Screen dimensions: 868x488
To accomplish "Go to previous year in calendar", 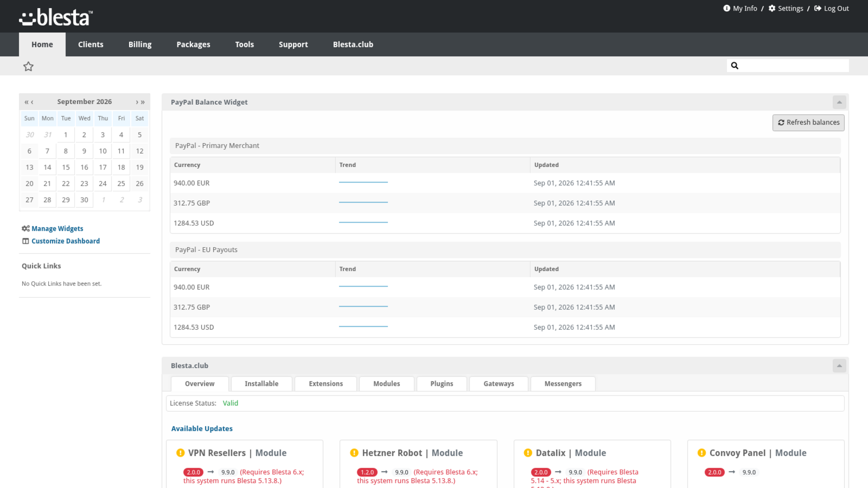I will [x=26, y=102].
